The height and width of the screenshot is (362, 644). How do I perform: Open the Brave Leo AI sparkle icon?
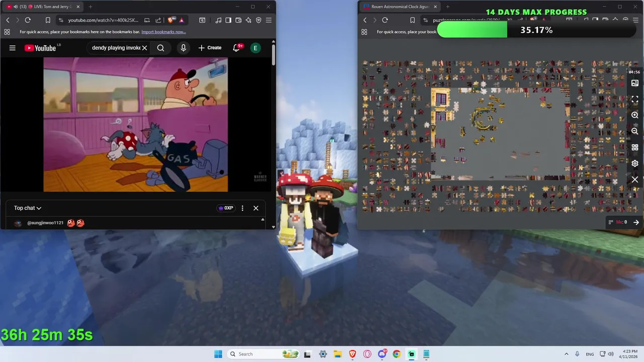pos(249,20)
